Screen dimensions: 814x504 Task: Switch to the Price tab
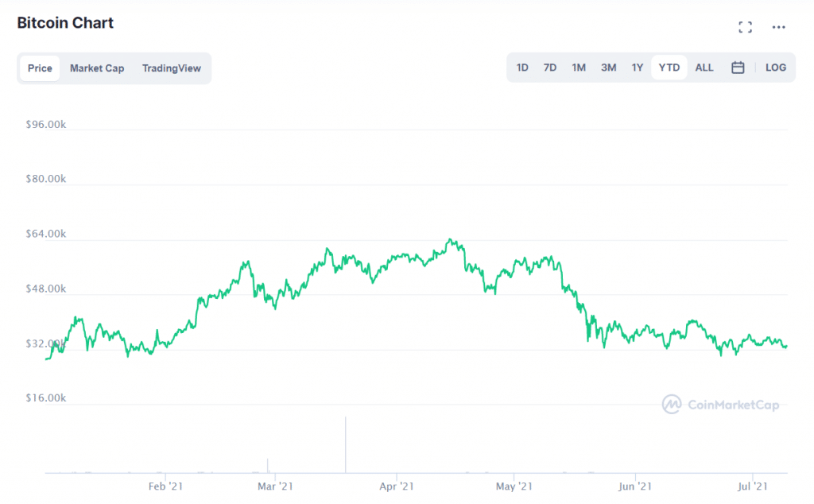pos(40,68)
